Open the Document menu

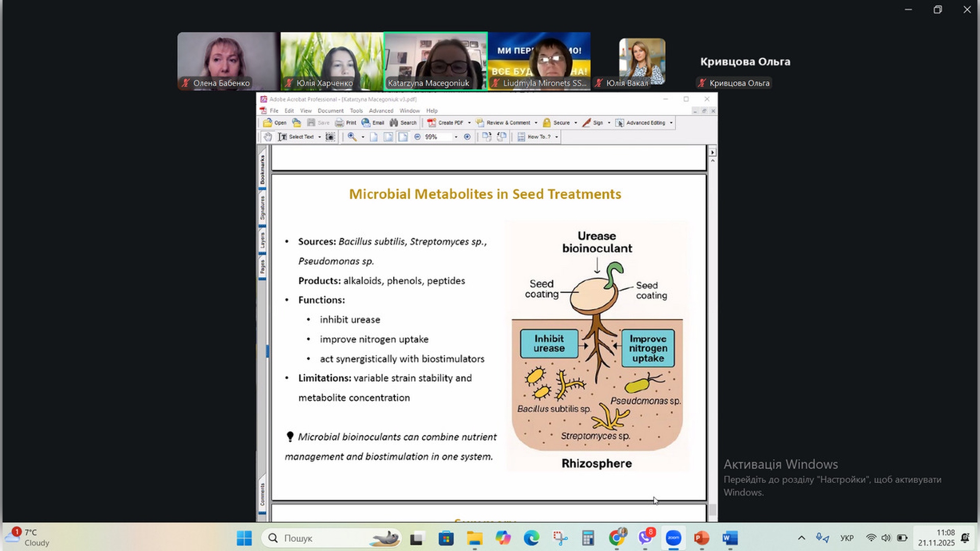coord(330,111)
